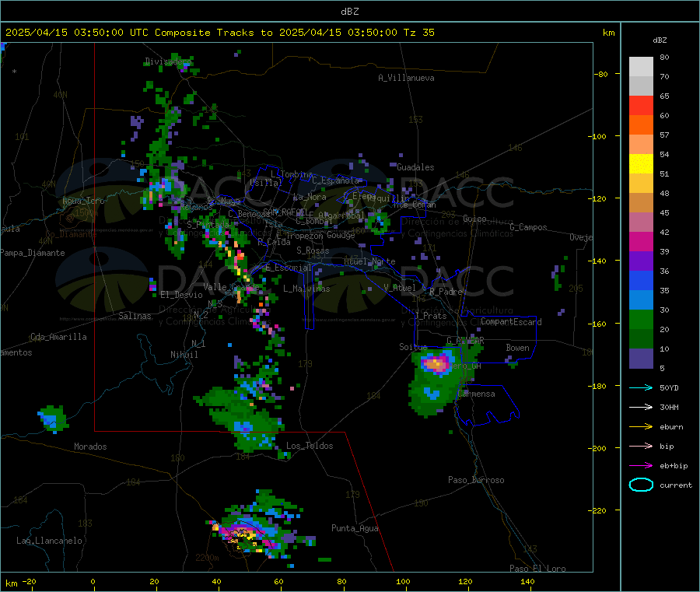The width and height of the screenshot is (700, 592).
Task: Click the 'Soitue' map label
Action: click(x=413, y=347)
